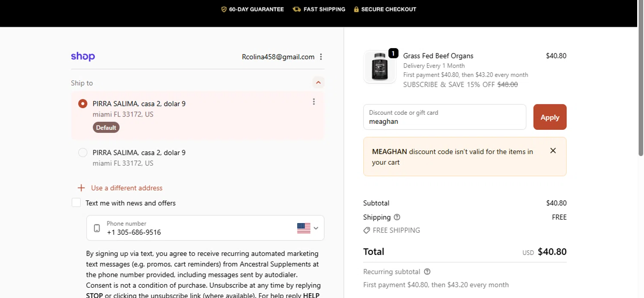Click the Default address badge
The height and width of the screenshot is (298, 644).
pos(106,127)
